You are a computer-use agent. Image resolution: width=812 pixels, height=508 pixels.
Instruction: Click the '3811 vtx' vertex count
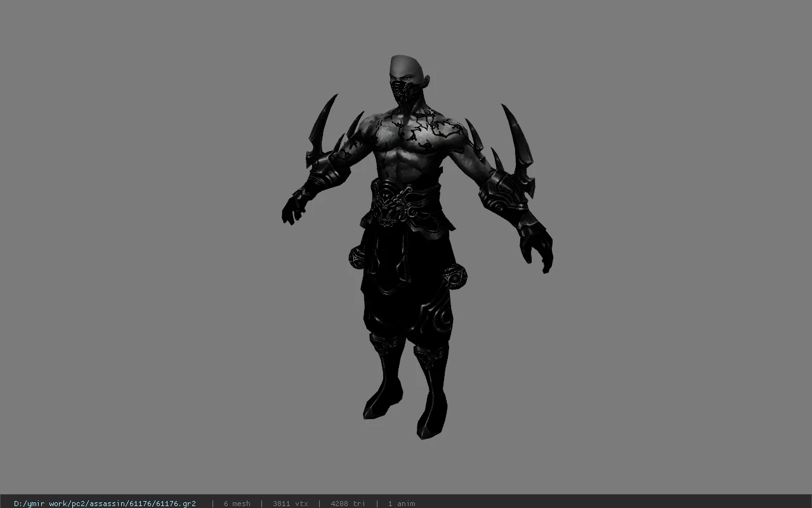click(291, 504)
